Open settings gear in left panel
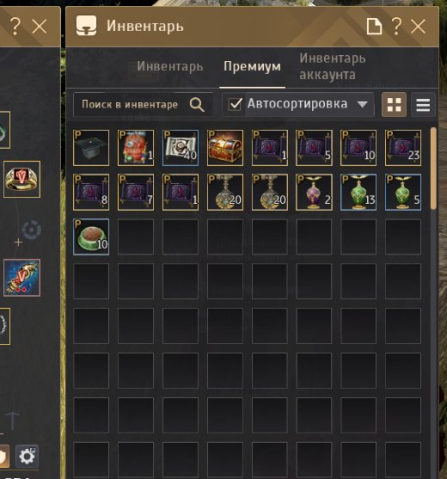The image size is (447, 479). click(27, 456)
